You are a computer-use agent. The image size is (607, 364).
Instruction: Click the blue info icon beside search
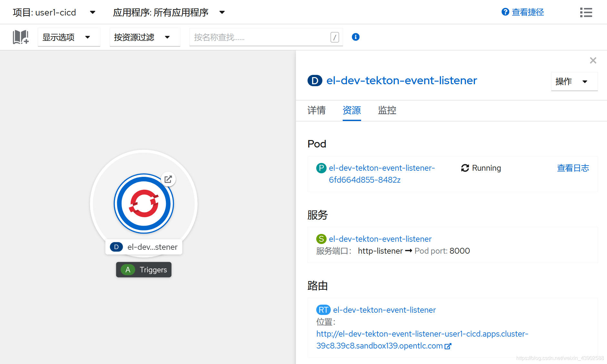click(x=356, y=37)
